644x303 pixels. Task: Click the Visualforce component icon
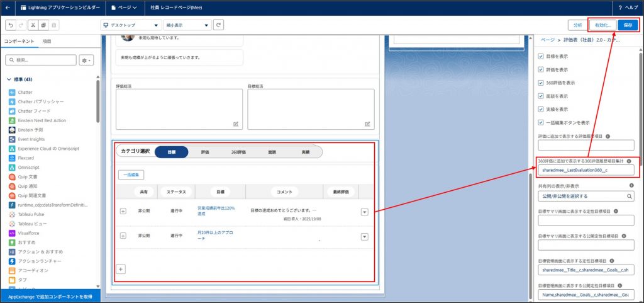coord(13,232)
